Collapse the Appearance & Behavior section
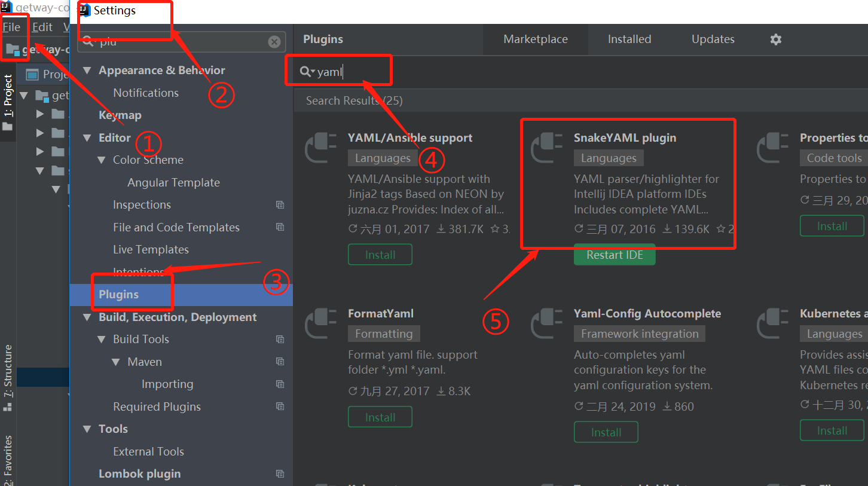Viewport: 868px width, 486px height. [87, 71]
